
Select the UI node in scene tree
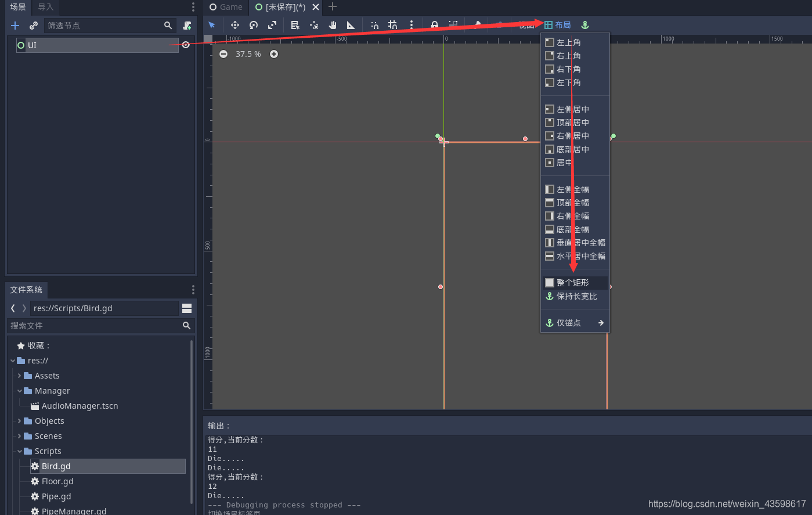(98, 45)
